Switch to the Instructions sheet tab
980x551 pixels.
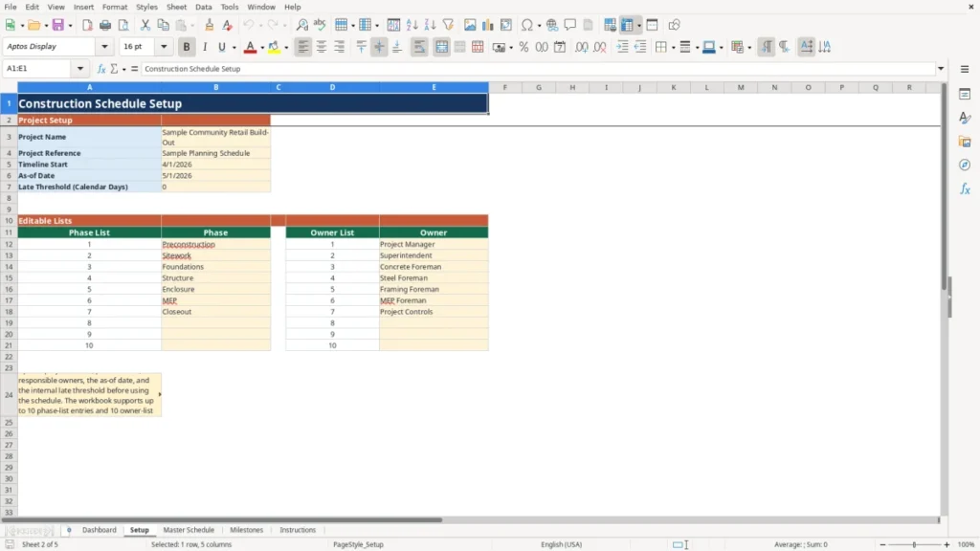[298, 530]
